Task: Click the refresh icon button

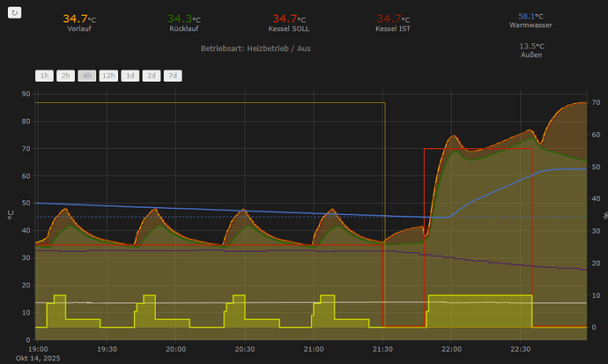Action: (x=14, y=12)
